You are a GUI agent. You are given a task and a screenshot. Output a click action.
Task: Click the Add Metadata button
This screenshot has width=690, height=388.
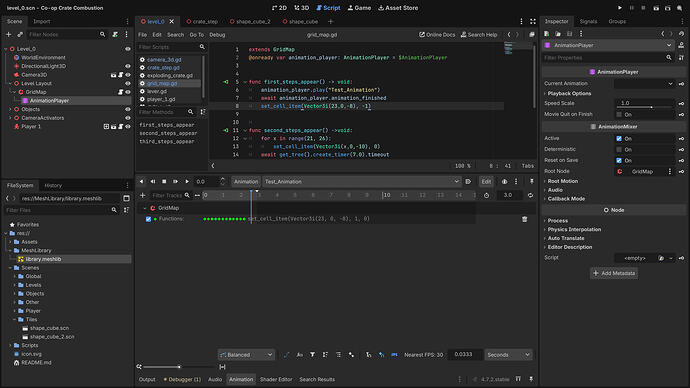pyautogui.click(x=614, y=273)
